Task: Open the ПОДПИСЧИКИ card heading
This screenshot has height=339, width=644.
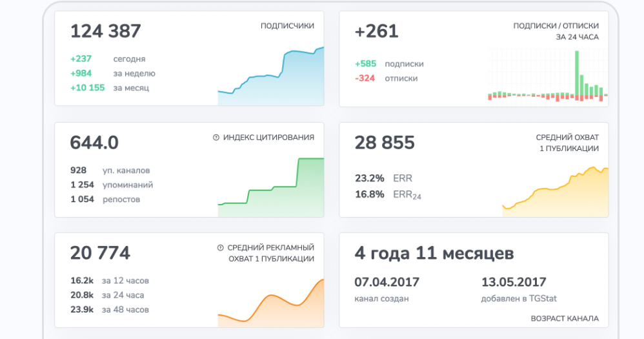Action: coord(287,26)
